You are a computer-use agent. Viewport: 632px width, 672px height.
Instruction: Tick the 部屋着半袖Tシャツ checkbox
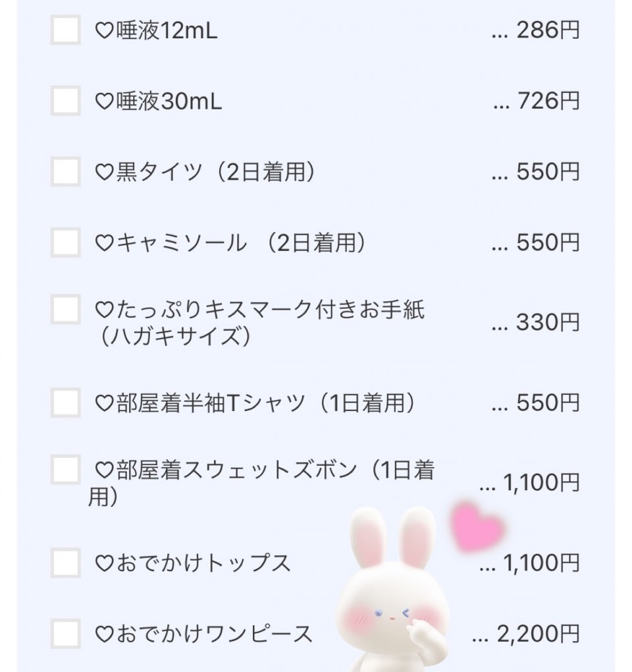(65, 403)
